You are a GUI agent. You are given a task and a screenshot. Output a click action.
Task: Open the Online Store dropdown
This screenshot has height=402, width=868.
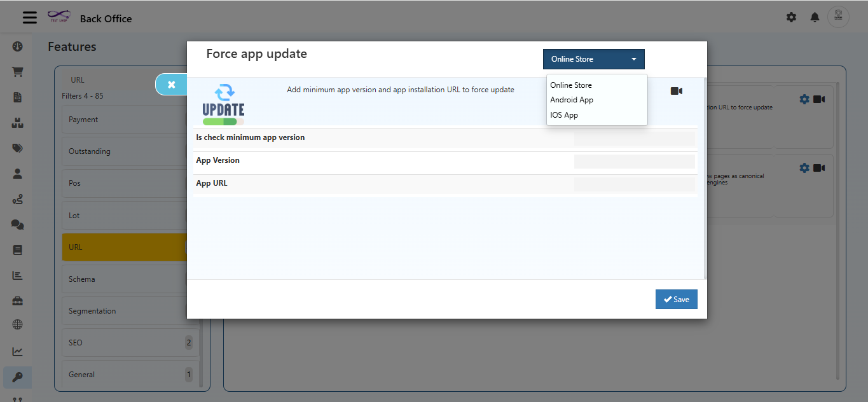point(593,59)
